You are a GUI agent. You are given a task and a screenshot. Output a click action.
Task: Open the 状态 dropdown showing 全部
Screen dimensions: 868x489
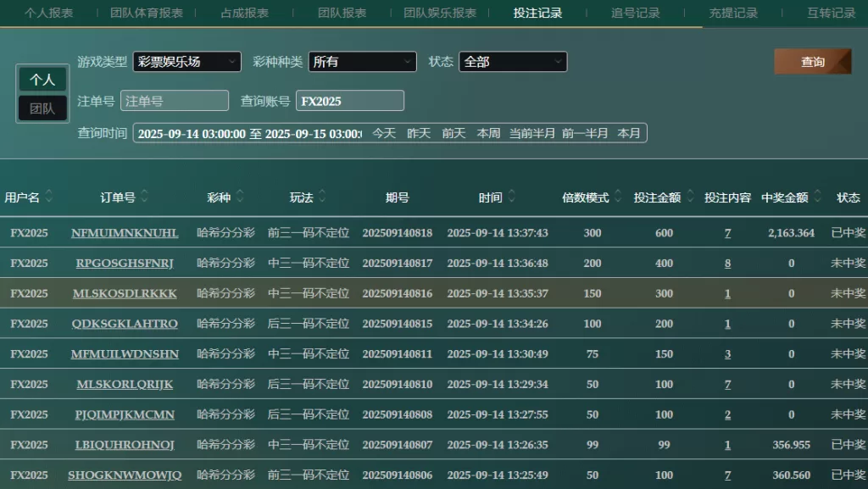[512, 62]
